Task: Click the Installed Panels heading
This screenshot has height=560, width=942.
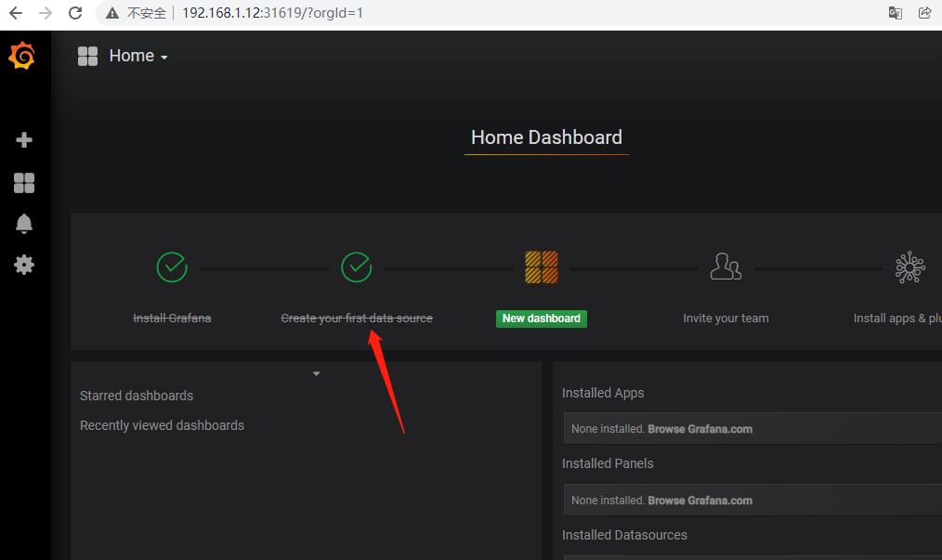Action: click(608, 463)
